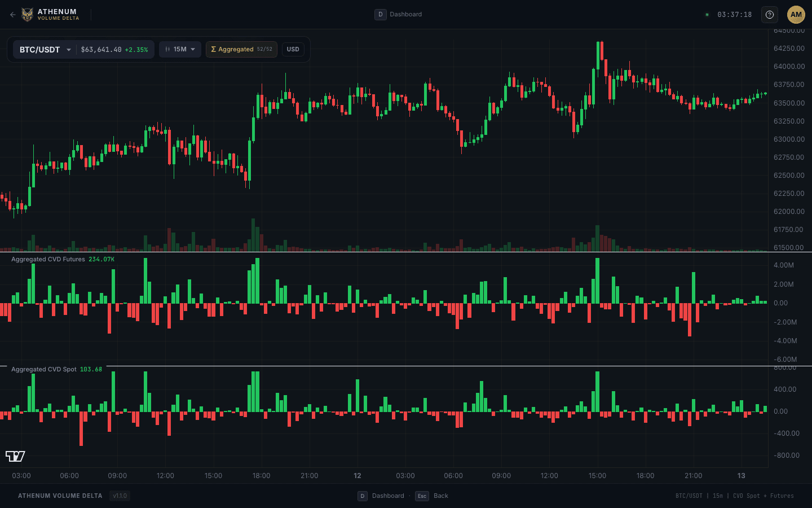Click Dashboard link in the footer
The width and height of the screenshot is (812, 508).
(388, 496)
